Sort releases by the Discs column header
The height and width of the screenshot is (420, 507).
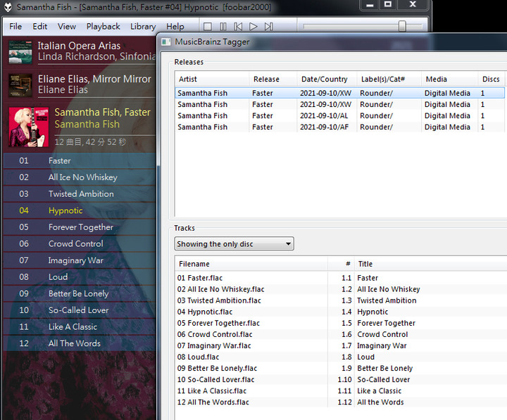pyautogui.click(x=491, y=79)
